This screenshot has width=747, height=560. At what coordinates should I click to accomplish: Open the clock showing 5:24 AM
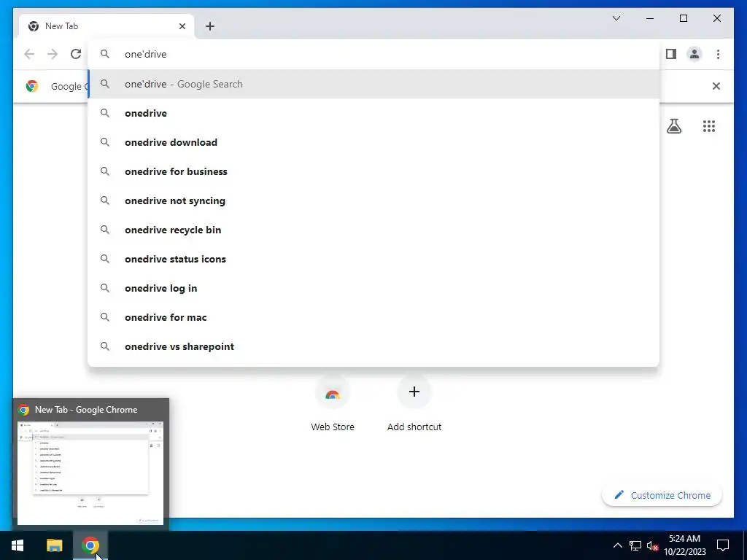click(685, 545)
